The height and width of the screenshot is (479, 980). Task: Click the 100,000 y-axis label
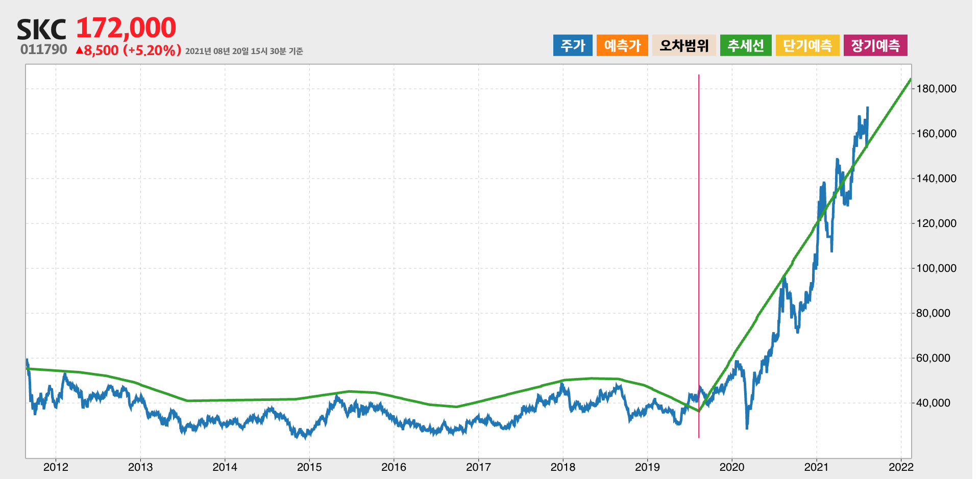(x=937, y=268)
